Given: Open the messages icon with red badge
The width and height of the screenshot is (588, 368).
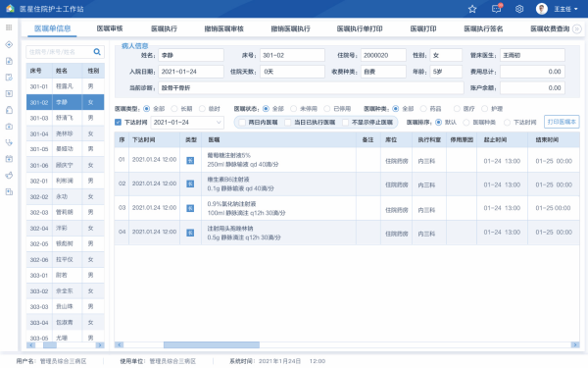Looking at the screenshot, I should tap(497, 9).
